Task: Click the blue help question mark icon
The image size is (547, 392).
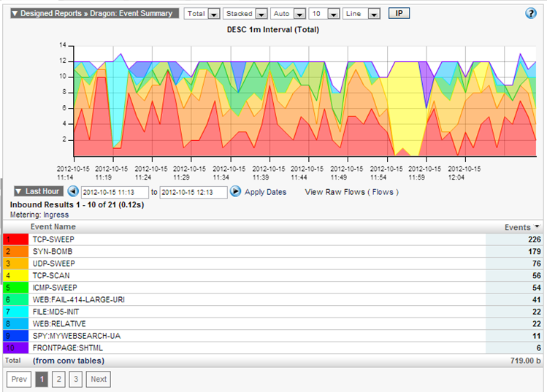Action: [x=531, y=13]
